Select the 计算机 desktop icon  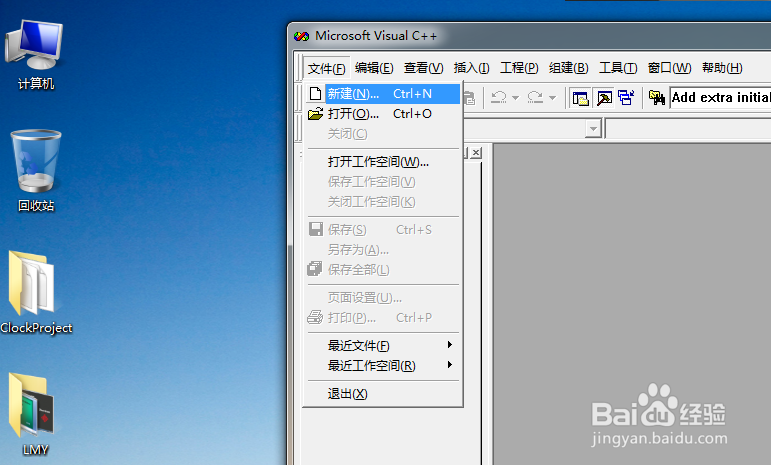pos(35,55)
